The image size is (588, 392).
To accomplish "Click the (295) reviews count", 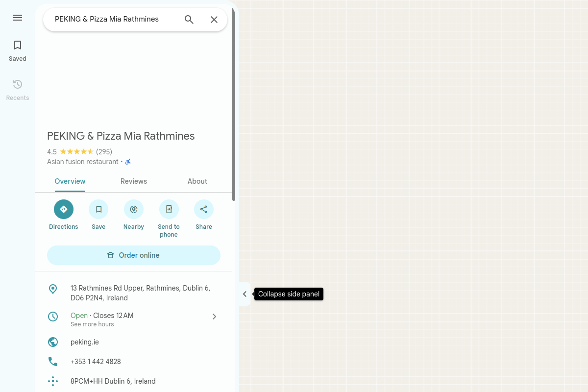I will pyautogui.click(x=104, y=152).
